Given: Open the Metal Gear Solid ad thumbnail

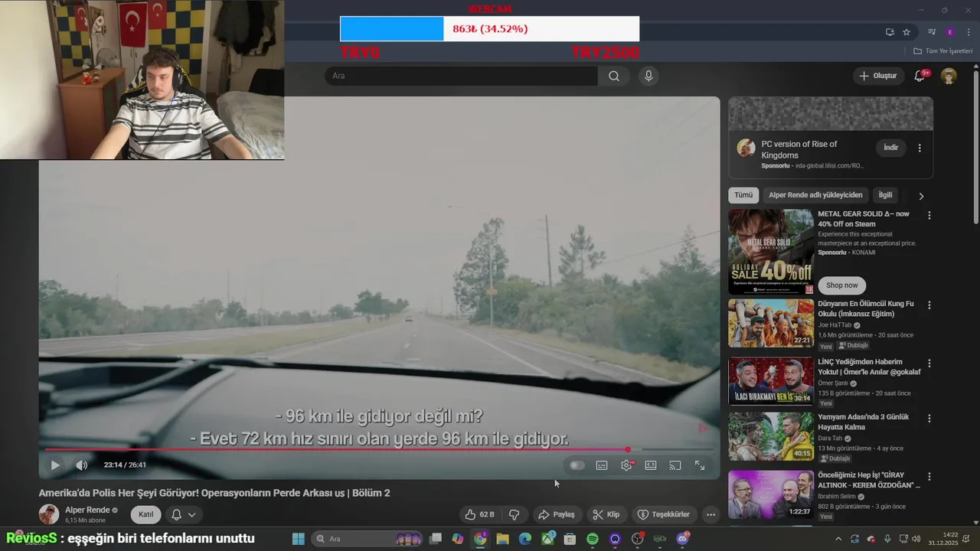Looking at the screenshot, I should (771, 252).
